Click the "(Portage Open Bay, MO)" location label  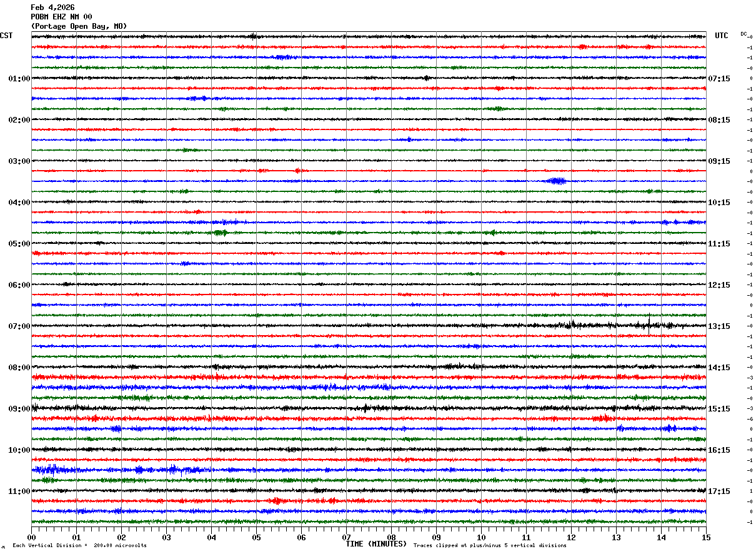[x=79, y=26]
